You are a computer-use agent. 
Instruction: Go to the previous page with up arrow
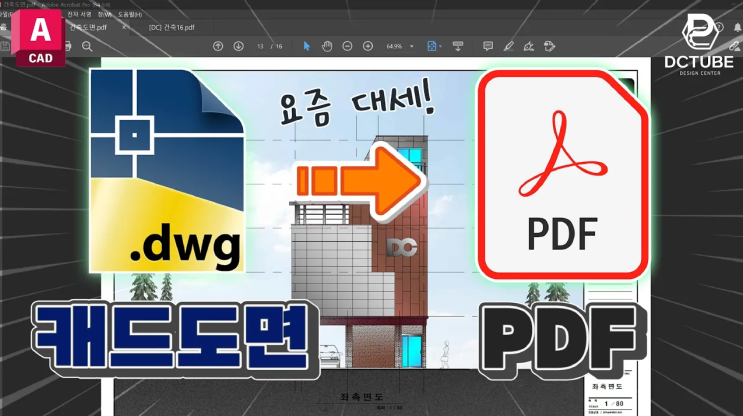coord(218,46)
